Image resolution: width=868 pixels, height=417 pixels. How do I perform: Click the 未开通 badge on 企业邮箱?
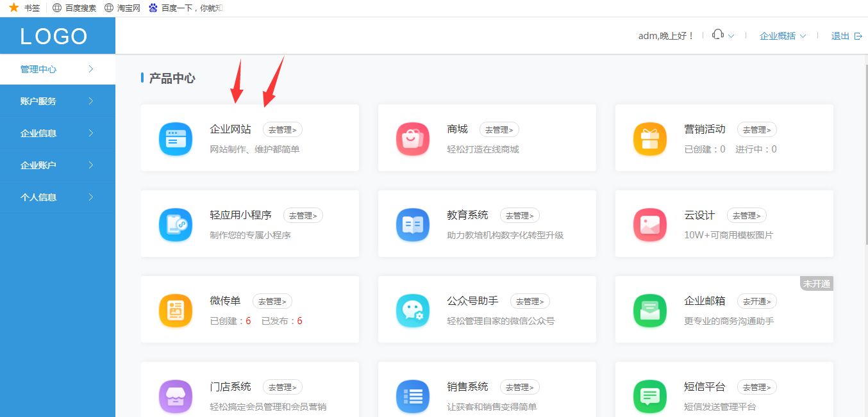point(817,283)
